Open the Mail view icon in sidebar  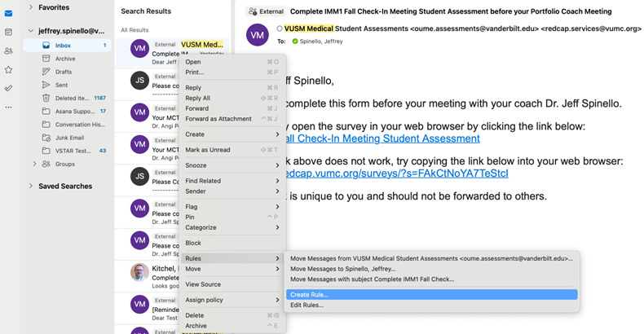[8, 14]
